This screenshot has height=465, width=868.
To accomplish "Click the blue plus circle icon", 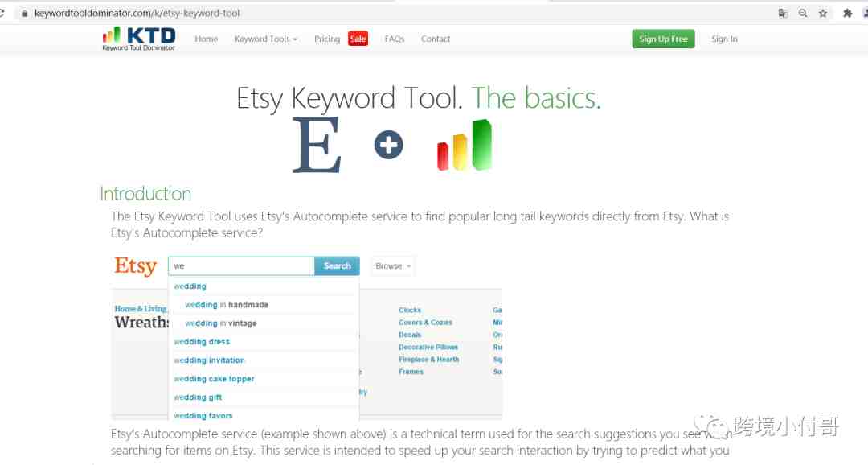I will click(389, 145).
